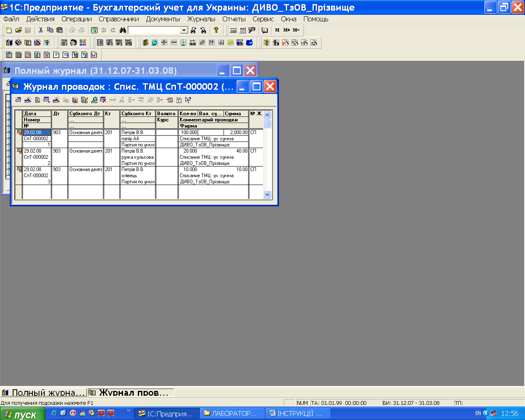The width and height of the screenshot is (525, 420).
Task: Click the M- memory subtract button
Action: (x=296, y=30)
